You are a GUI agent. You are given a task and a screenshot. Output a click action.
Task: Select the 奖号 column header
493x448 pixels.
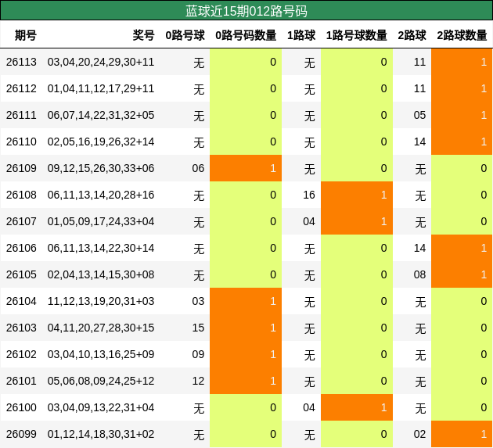143,35
